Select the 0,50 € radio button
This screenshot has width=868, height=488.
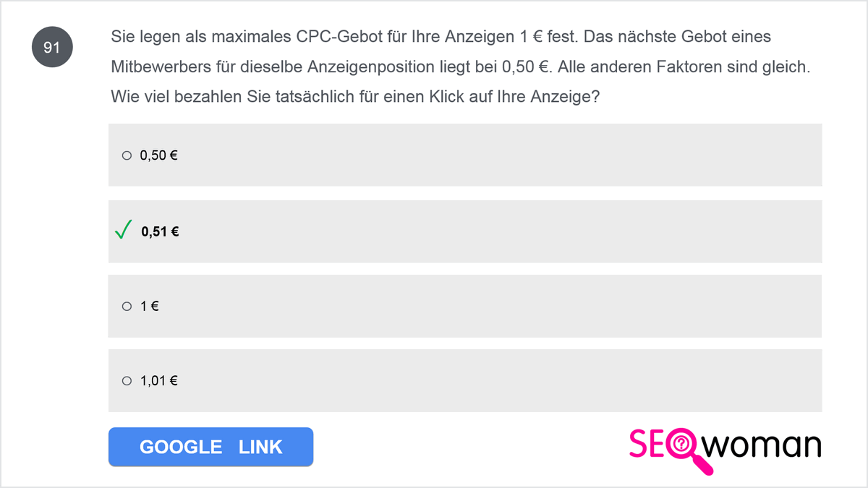[x=127, y=155]
